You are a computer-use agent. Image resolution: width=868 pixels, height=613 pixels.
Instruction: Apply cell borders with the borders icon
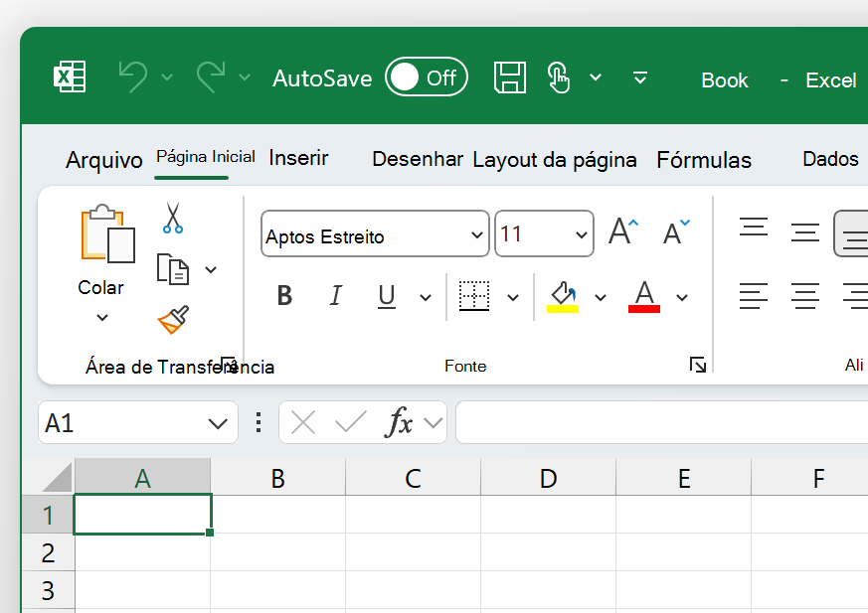[x=474, y=296]
